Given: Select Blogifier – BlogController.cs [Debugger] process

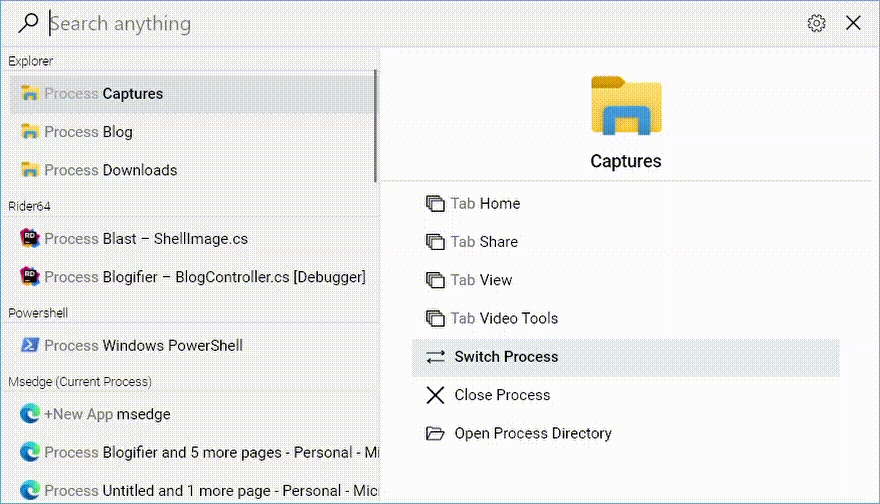Looking at the screenshot, I should tap(192, 277).
